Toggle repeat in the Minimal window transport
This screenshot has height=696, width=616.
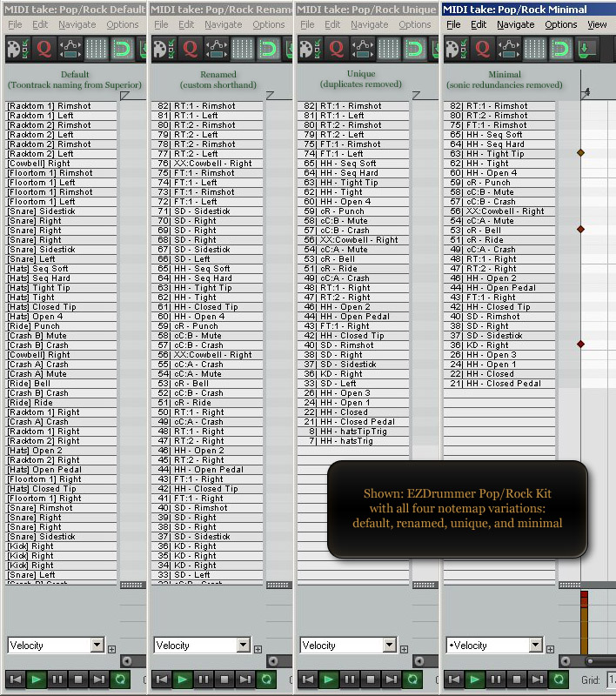pos(559,679)
